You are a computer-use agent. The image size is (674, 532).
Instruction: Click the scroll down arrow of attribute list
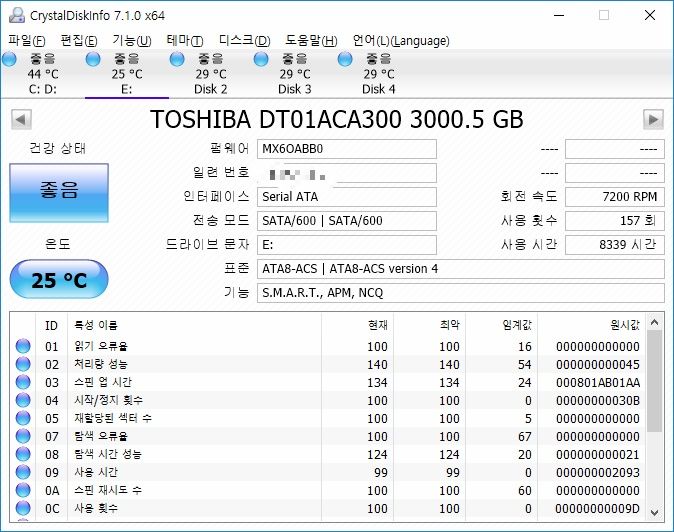[x=654, y=512]
